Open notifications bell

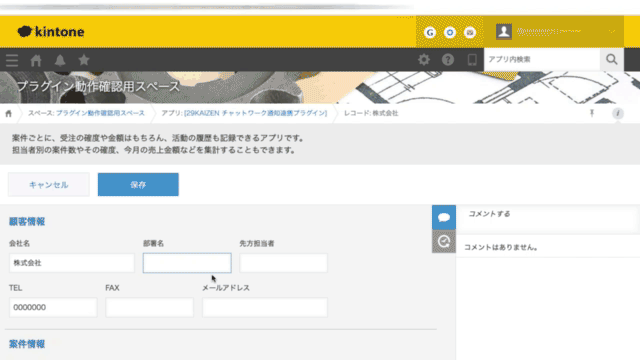[60, 60]
